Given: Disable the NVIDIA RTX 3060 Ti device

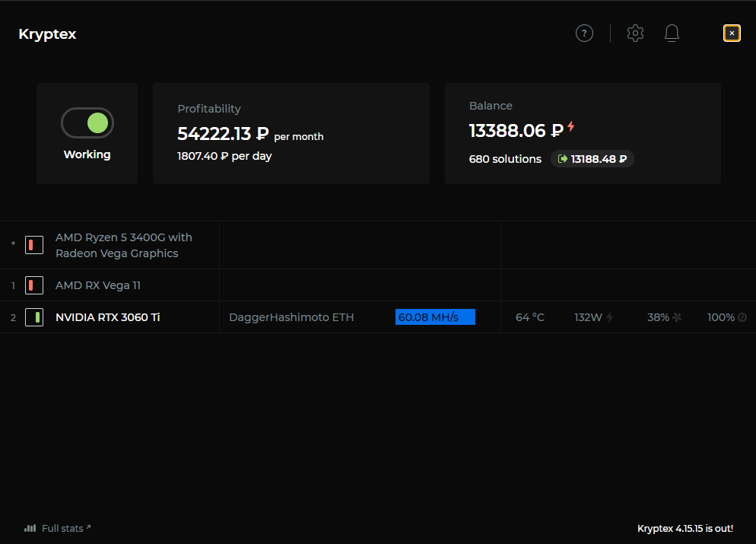Looking at the screenshot, I should pos(34,317).
